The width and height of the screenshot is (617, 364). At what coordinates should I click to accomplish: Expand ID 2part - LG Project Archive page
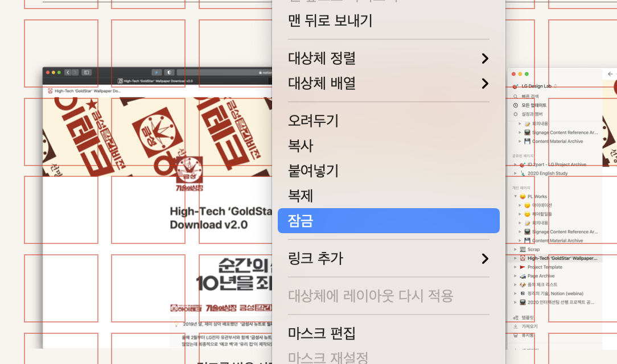(516, 165)
